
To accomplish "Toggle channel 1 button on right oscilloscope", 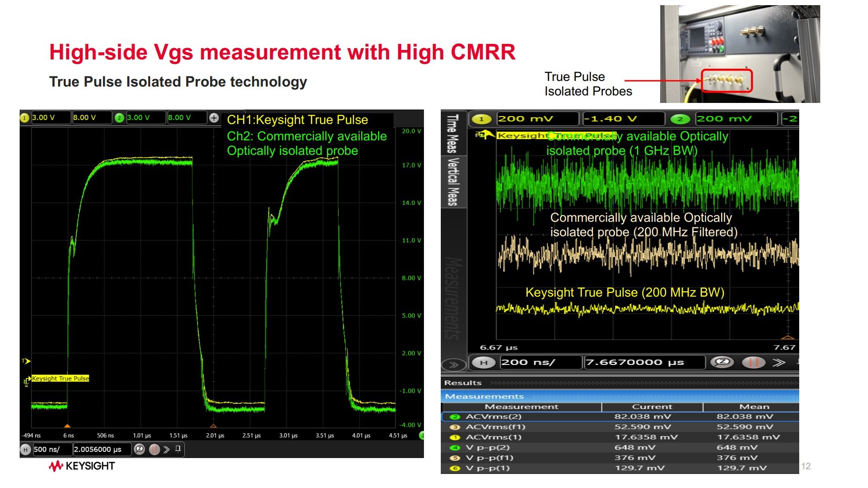I will point(481,119).
